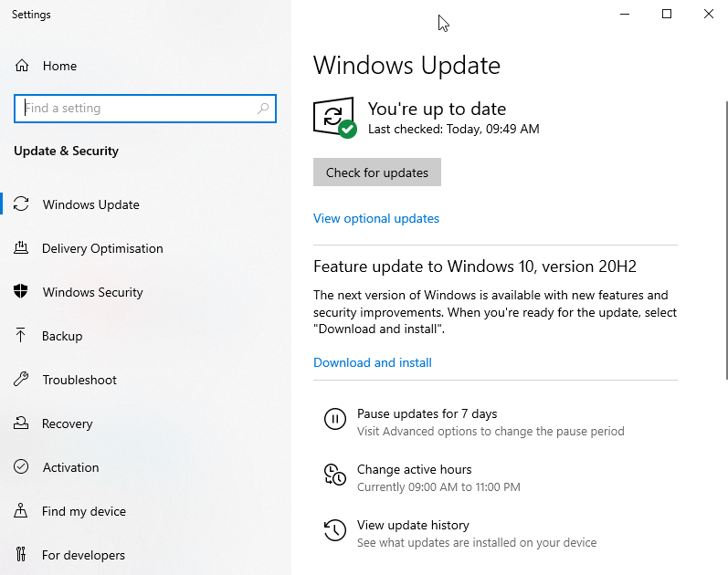Click the Activation checkmark circle icon
The image size is (728, 575).
click(21, 466)
